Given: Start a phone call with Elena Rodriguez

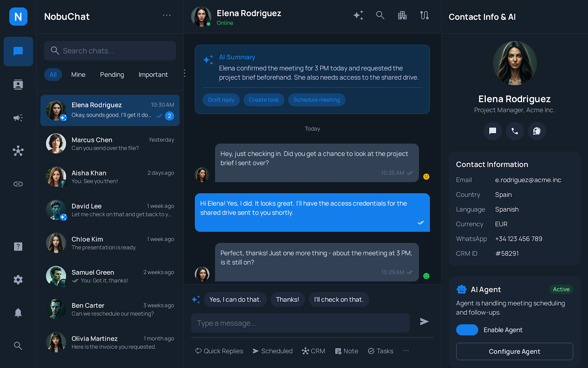Looking at the screenshot, I should (x=514, y=131).
